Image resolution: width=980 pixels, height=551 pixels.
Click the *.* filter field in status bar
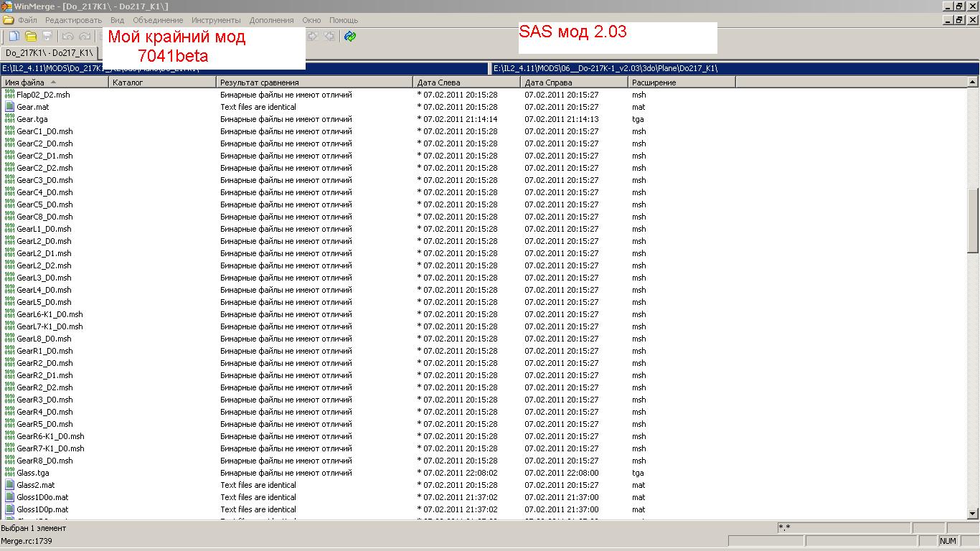point(844,528)
